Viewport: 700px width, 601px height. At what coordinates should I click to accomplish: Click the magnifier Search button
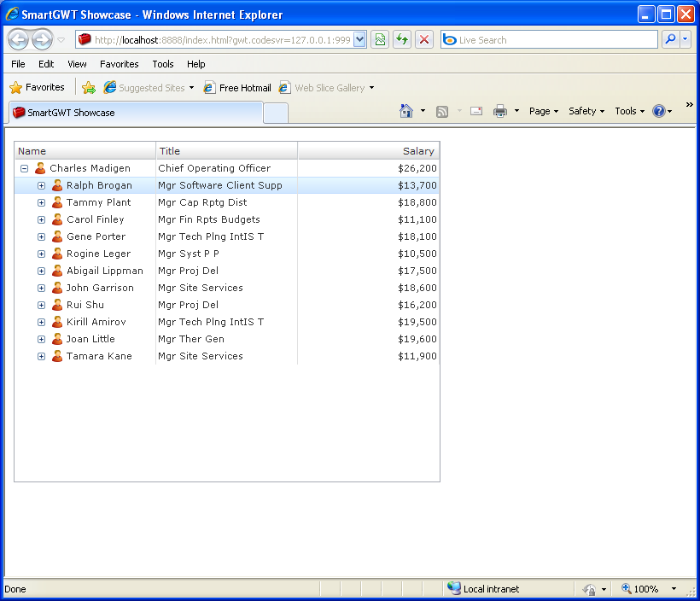[670, 40]
